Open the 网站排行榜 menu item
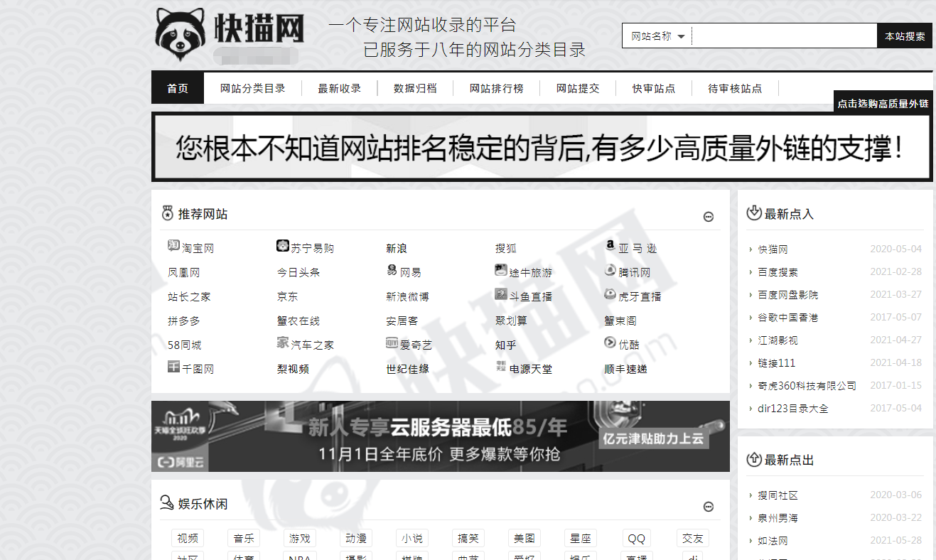This screenshot has height=560, width=936. (497, 88)
